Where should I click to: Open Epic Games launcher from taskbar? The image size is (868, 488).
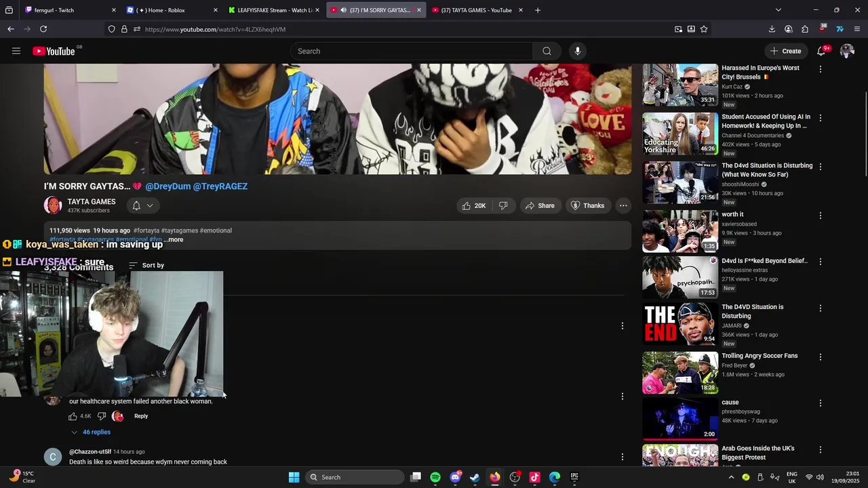tap(574, 477)
